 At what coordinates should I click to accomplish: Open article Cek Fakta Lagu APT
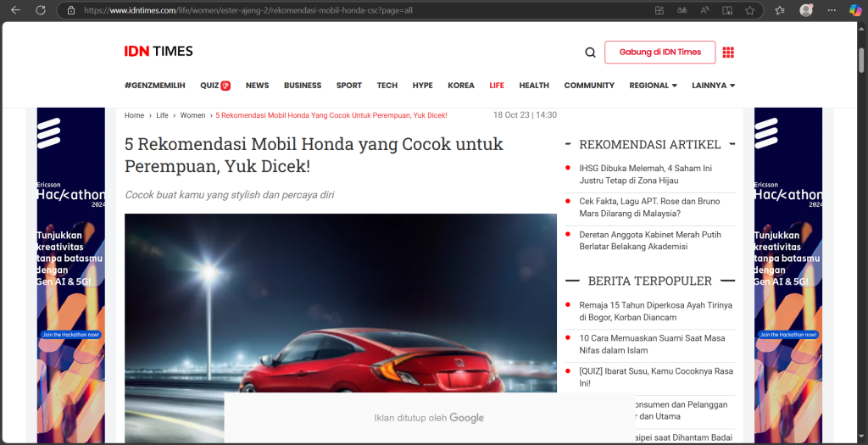tap(649, 207)
